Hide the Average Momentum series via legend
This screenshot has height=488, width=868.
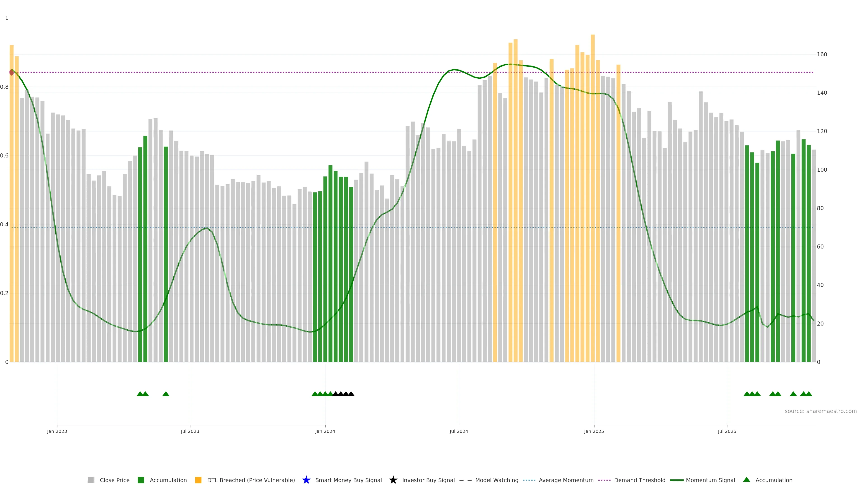[566, 480]
